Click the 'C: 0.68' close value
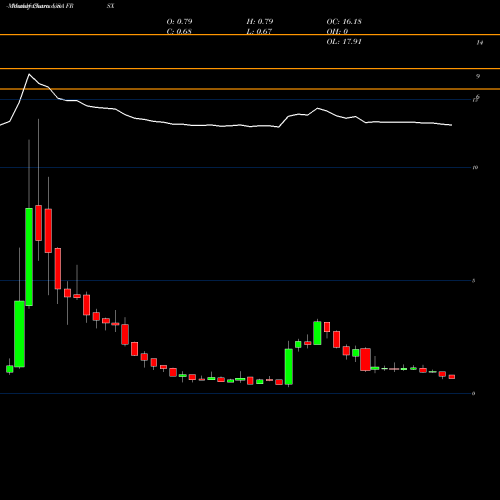 [x=179, y=32]
